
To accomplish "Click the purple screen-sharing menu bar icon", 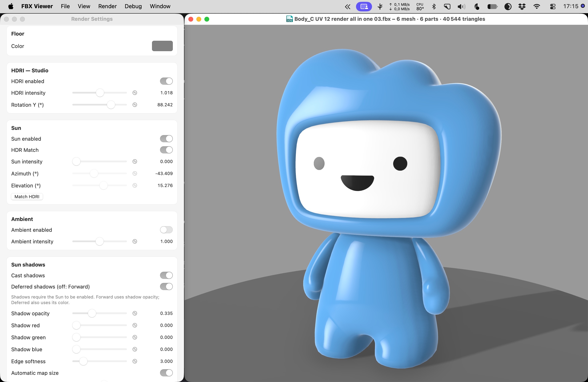I will coord(364,6).
